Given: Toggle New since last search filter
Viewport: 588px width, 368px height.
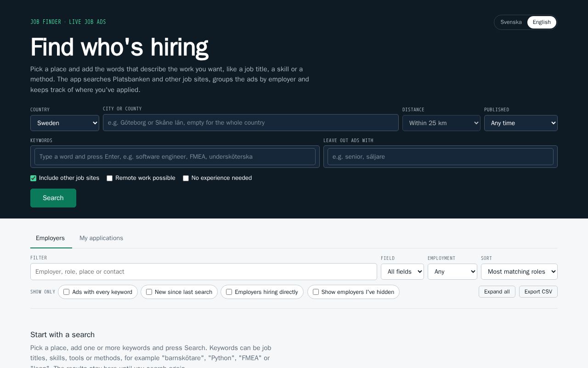Looking at the screenshot, I should (179, 292).
